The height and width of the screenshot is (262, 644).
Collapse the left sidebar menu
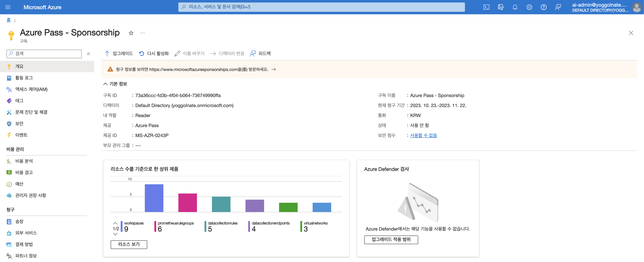88,54
